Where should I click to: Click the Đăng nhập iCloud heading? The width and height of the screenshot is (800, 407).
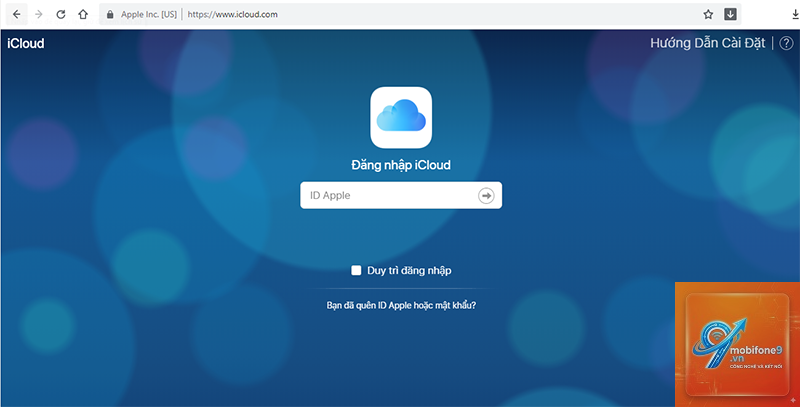(401, 165)
